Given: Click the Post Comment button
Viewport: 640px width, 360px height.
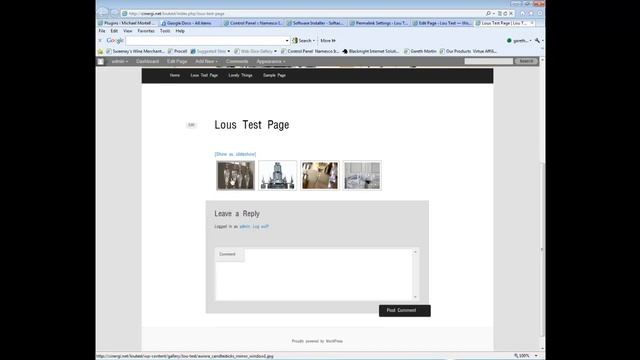Looking at the screenshot, I should 404,311.
